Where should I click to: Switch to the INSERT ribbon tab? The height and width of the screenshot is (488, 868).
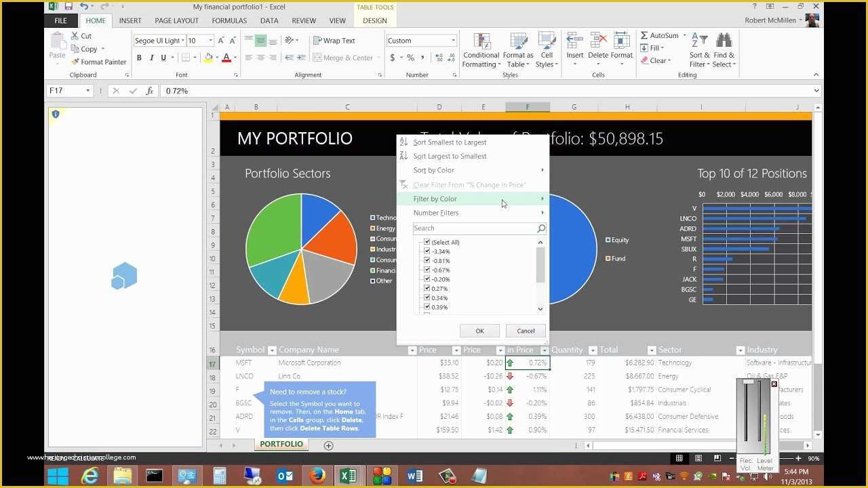pyautogui.click(x=130, y=21)
